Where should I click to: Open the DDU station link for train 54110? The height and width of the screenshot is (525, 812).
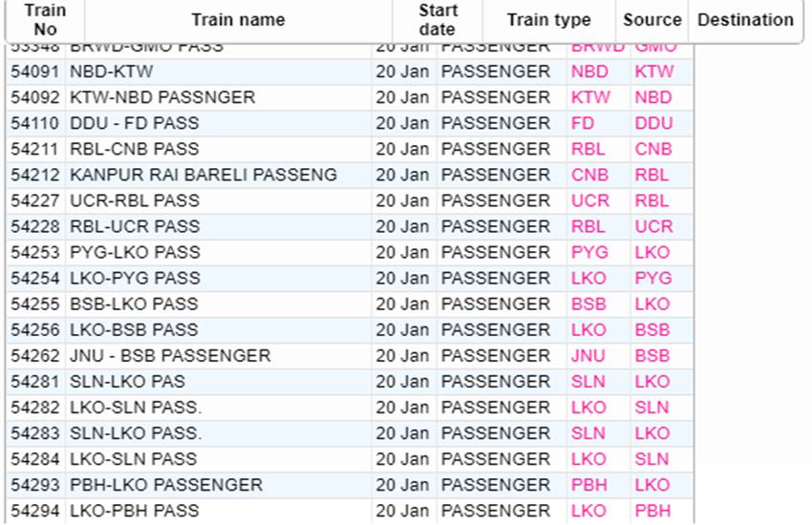(653, 123)
